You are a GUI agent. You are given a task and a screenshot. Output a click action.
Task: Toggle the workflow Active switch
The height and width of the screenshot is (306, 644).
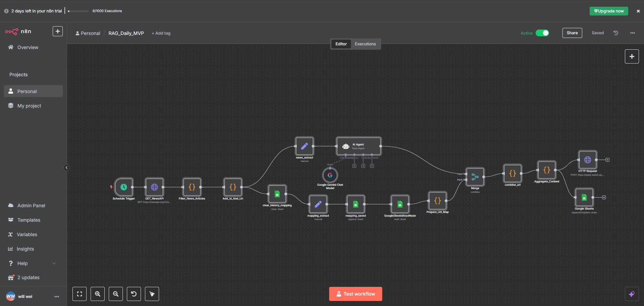coord(542,33)
